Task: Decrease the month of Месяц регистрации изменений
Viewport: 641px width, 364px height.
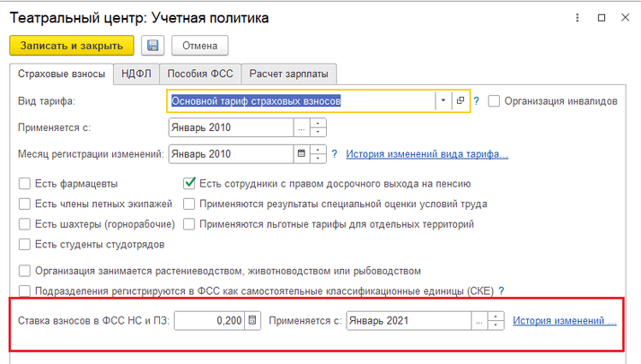Action: (318, 159)
